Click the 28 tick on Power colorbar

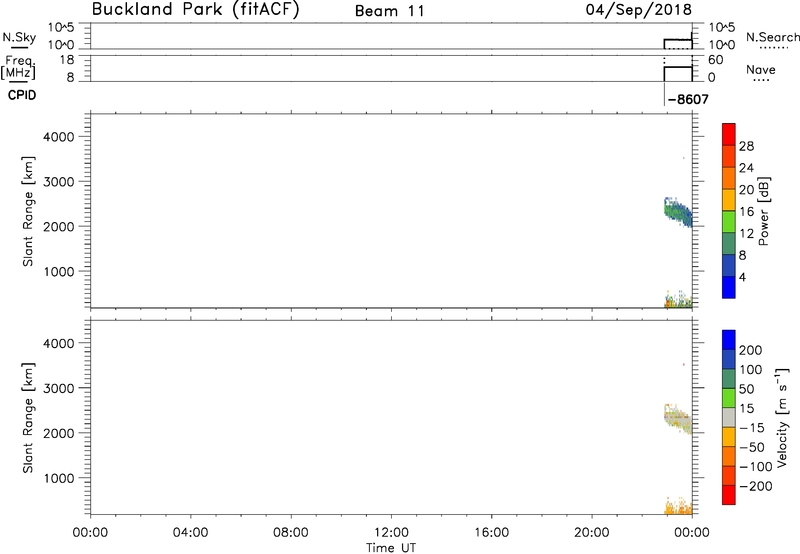746,146
